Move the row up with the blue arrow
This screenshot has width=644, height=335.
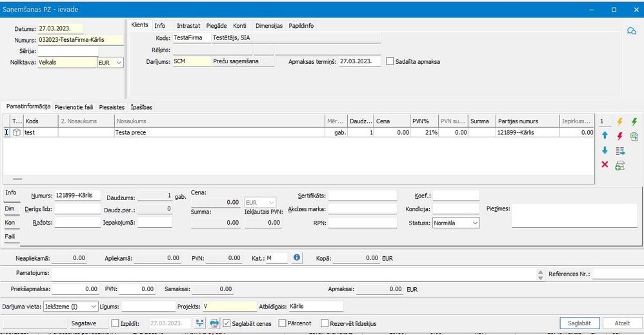tap(605, 136)
